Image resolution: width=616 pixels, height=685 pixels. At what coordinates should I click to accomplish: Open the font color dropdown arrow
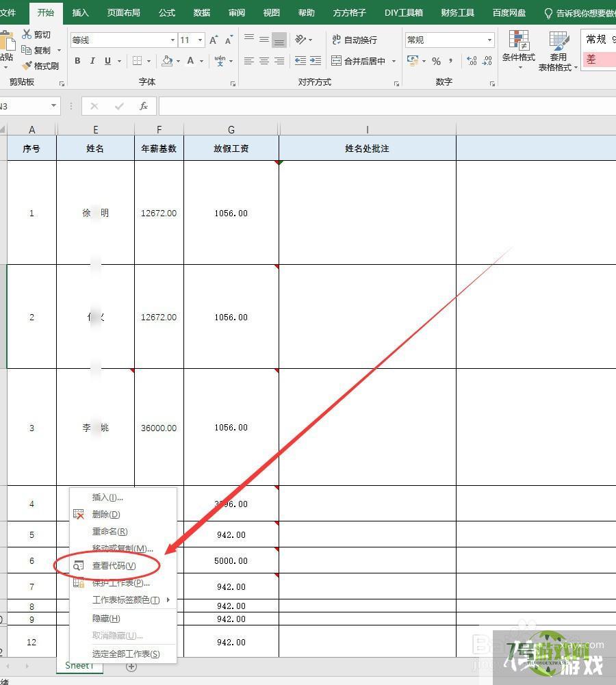coord(201,61)
